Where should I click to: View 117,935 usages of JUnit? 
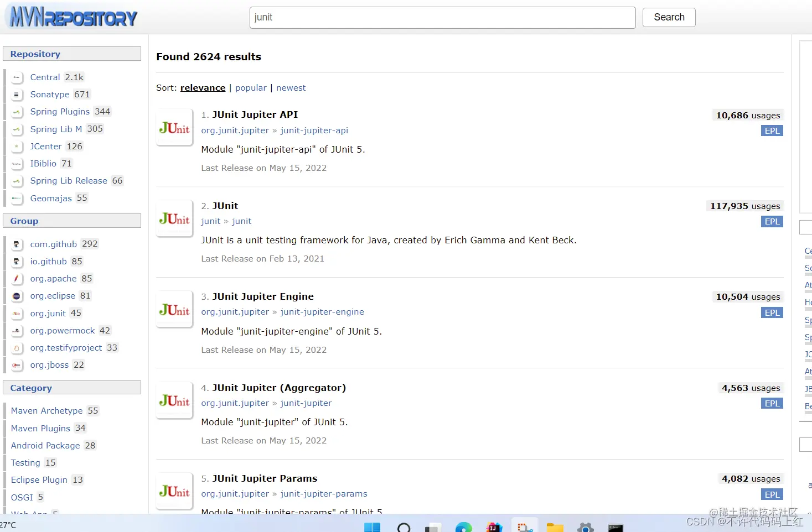tap(745, 206)
